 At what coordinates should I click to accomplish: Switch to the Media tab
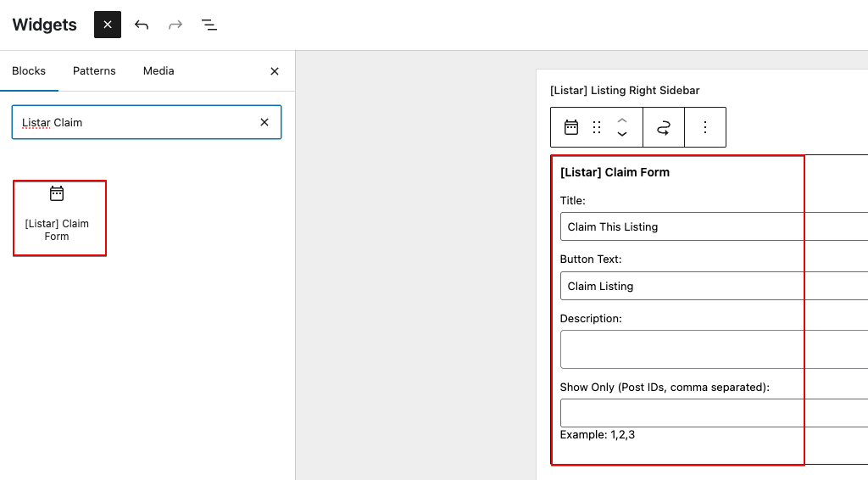159,71
